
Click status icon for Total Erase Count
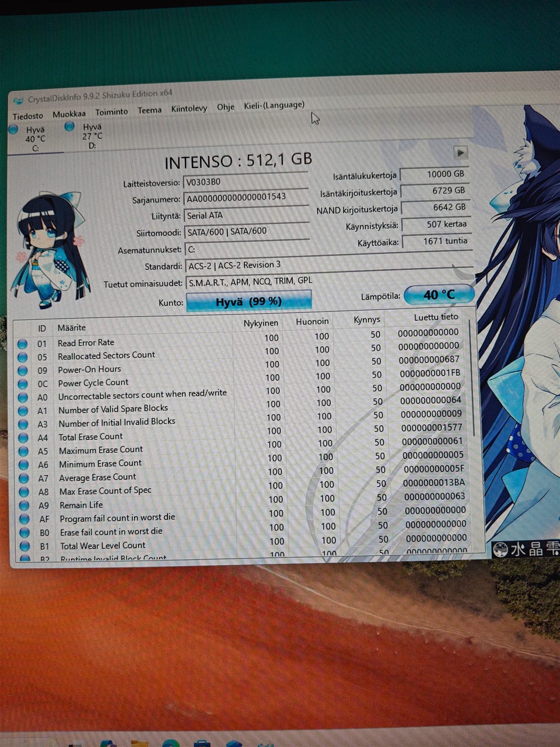click(23, 438)
